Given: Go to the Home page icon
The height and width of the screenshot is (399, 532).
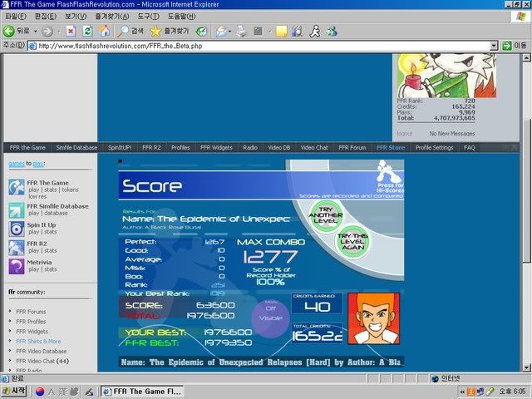Looking at the screenshot, I should coord(105,31).
